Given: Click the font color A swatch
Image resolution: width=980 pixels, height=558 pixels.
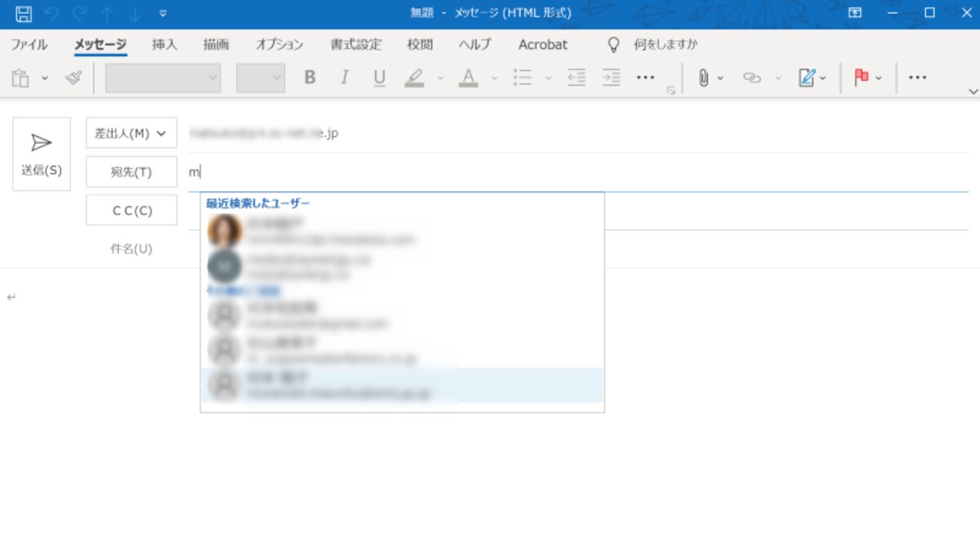Looking at the screenshot, I should tap(468, 78).
